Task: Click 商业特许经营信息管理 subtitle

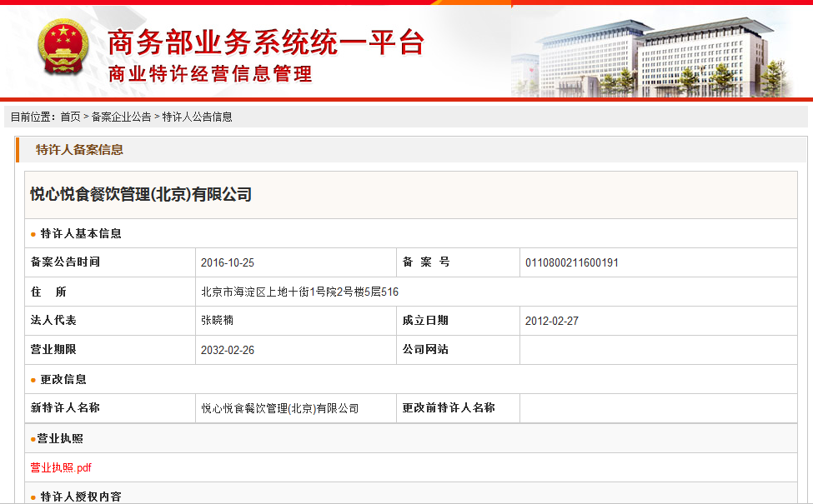Action: point(210,74)
